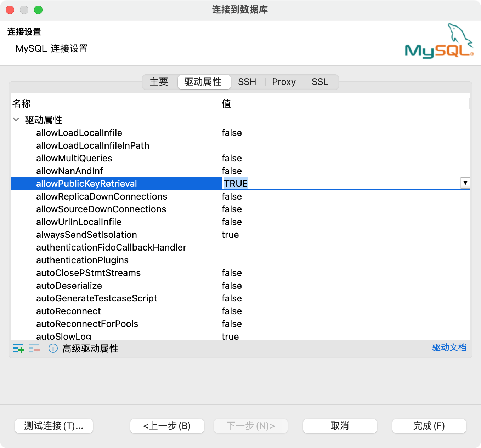Click the <上一步 (B) button
Screen dimensions: 481x448
(x=167, y=426)
